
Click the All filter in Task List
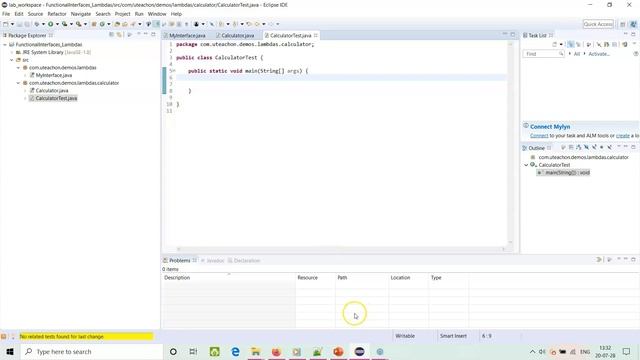click(x=577, y=54)
